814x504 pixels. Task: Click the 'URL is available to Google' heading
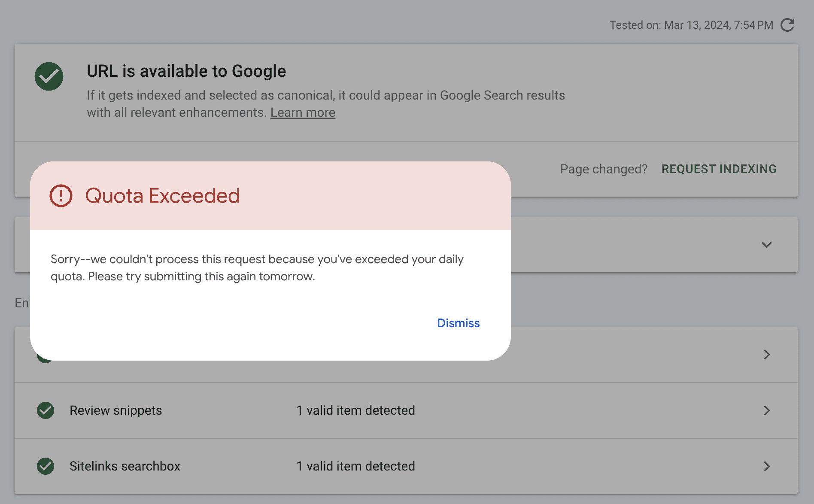click(x=186, y=71)
